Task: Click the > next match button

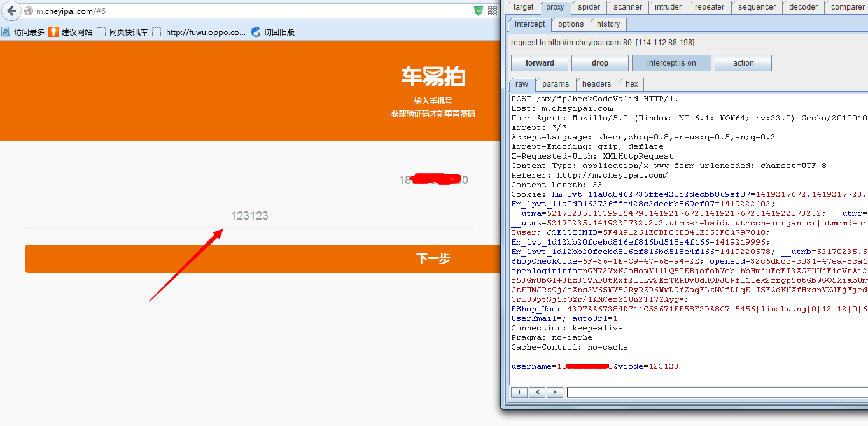Action: pos(555,392)
